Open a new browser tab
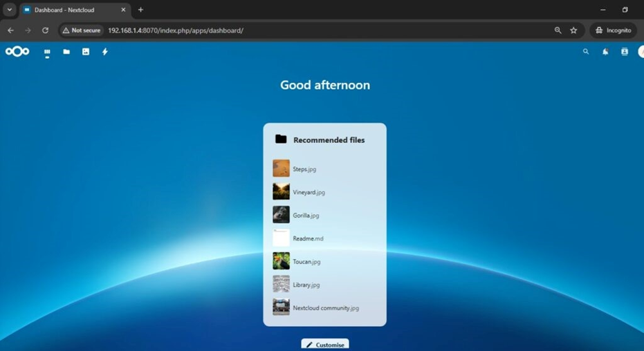 click(x=140, y=10)
